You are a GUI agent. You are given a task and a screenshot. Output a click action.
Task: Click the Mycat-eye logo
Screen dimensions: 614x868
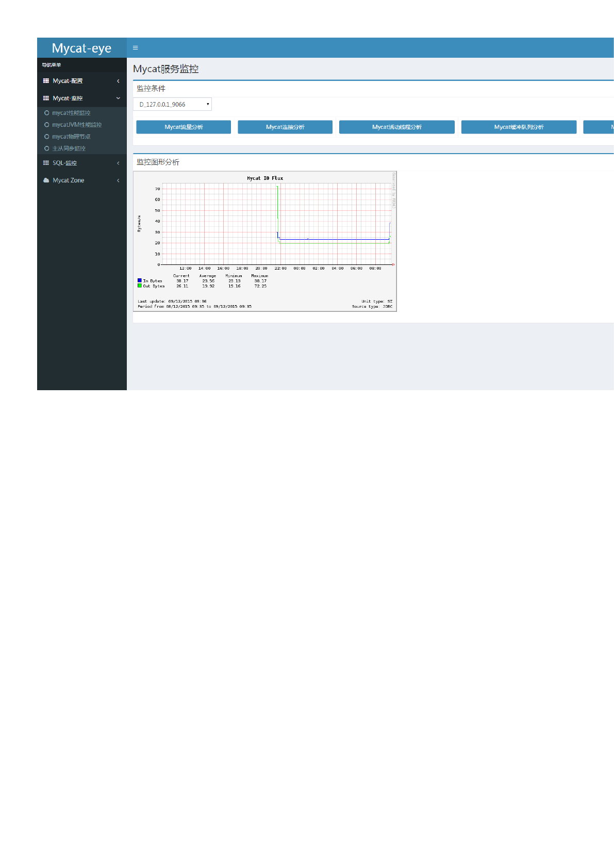point(81,48)
